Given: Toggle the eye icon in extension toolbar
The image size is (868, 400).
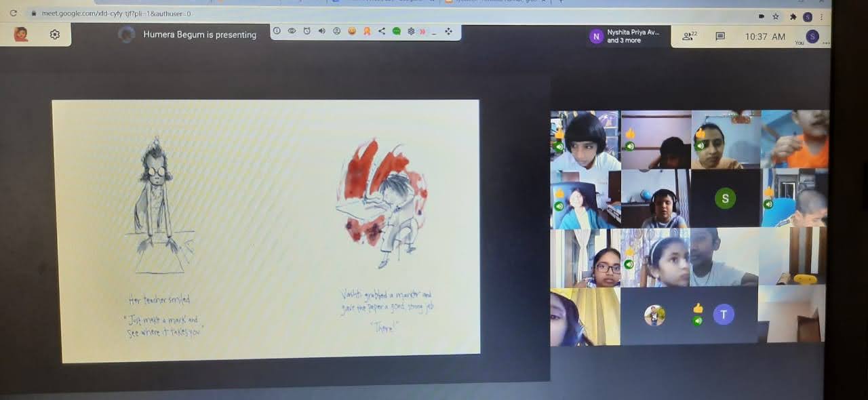Looking at the screenshot, I should (292, 31).
